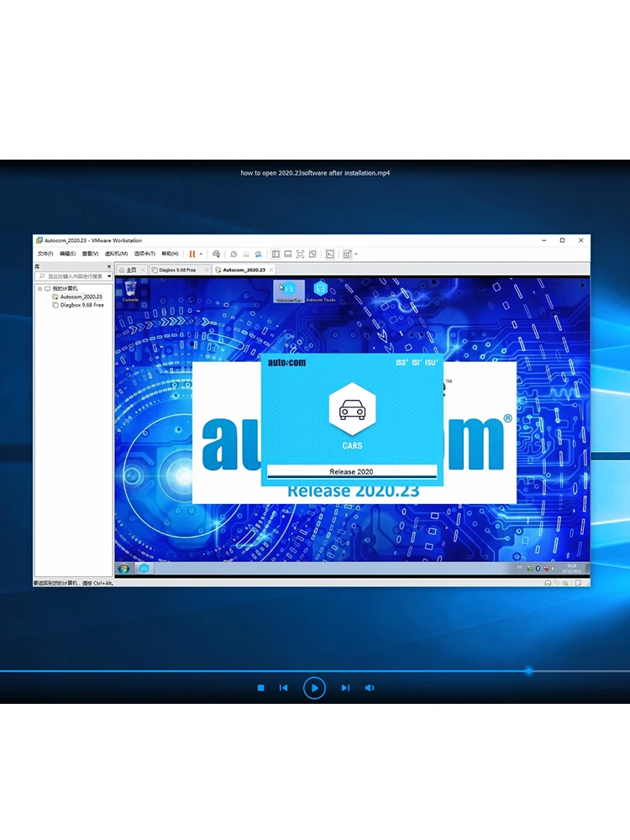The height and width of the screenshot is (840, 630).
Task: Enter full screen mode icon
Action: point(300,254)
